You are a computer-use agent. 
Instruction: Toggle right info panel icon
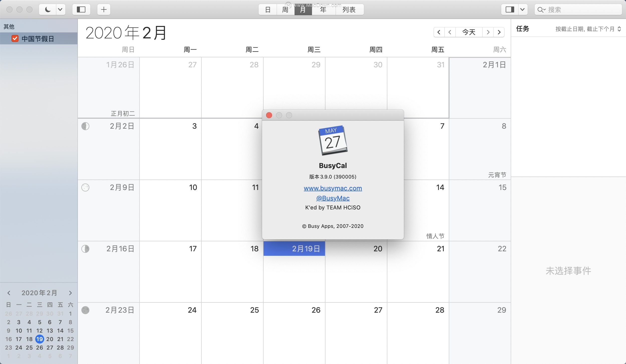[510, 9]
